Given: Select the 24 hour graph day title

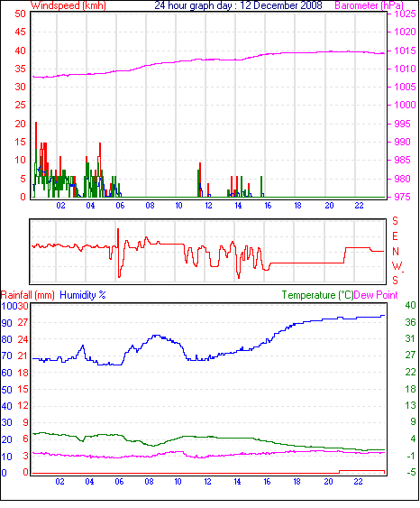Looking at the screenshot, I should pyautogui.click(x=238, y=5).
